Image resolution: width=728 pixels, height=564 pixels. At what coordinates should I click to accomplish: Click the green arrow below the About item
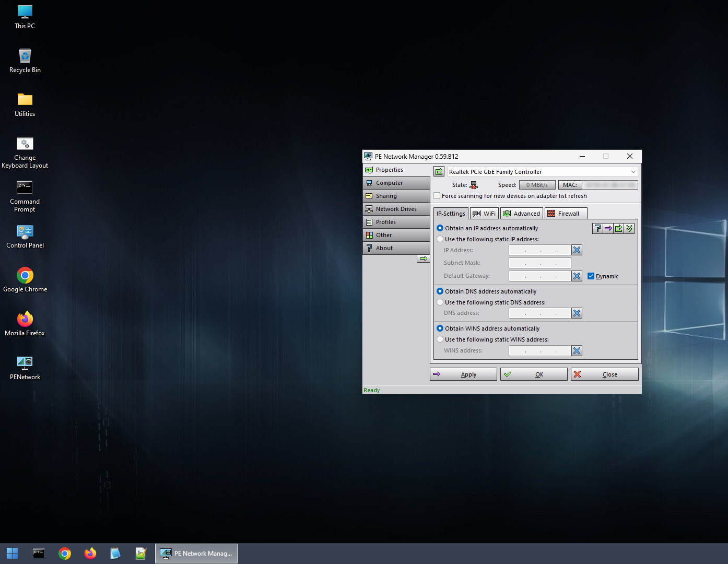[x=423, y=258]
